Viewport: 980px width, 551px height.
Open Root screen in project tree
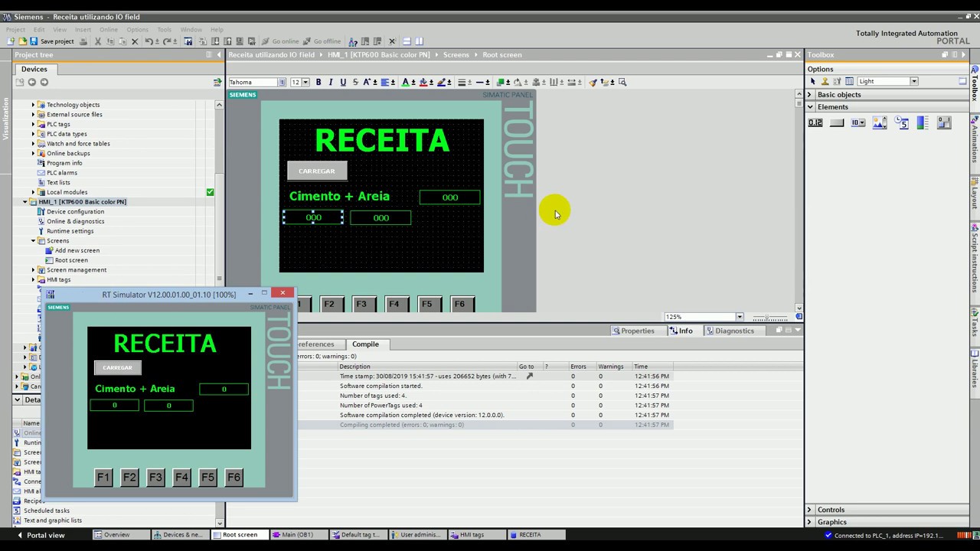(71, 260)
